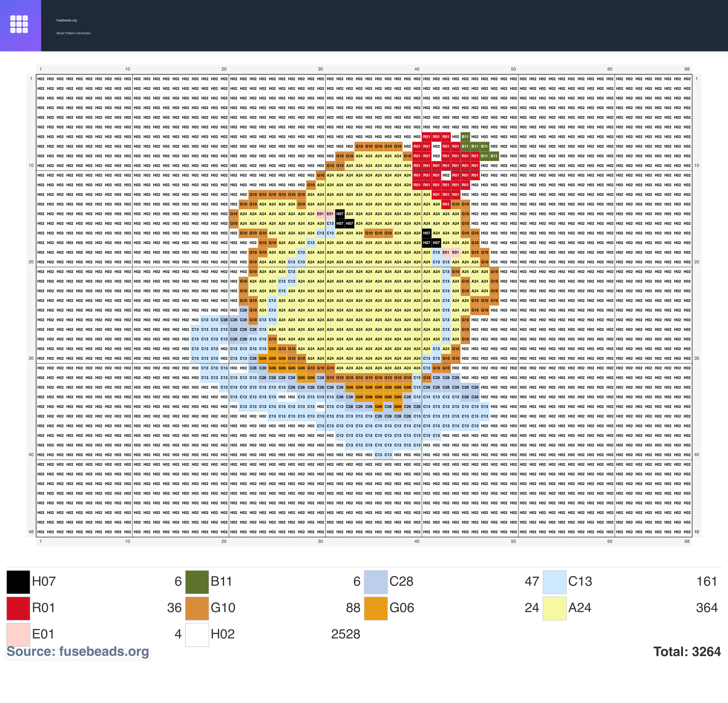
Task: Select the red R01 color swatch
Action: 18,608
